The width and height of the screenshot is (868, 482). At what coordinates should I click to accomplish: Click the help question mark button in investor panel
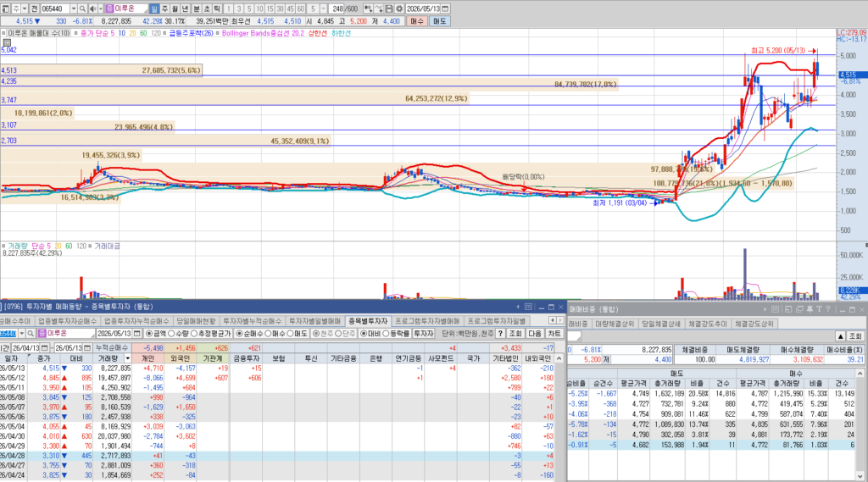click(500, 334)
